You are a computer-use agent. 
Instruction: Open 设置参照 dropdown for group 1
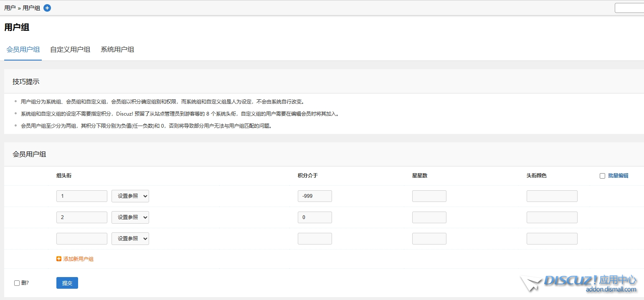130,196
